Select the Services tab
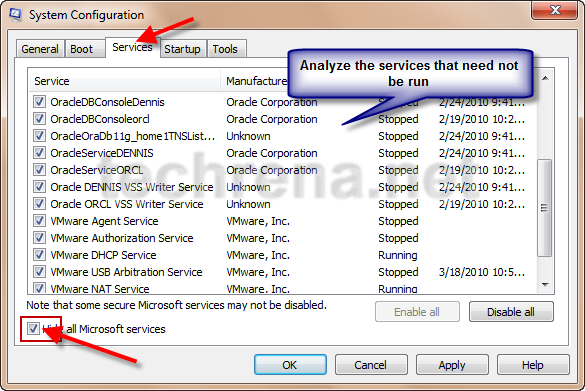585x391 pixels. pyautogui.click(x=132, y=47)
